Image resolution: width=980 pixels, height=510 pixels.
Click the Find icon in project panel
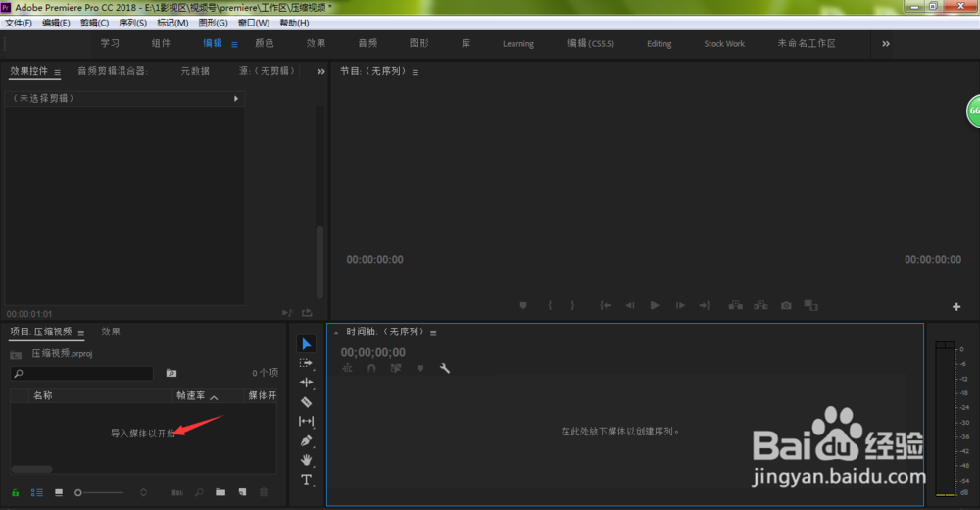coord(199,493)
